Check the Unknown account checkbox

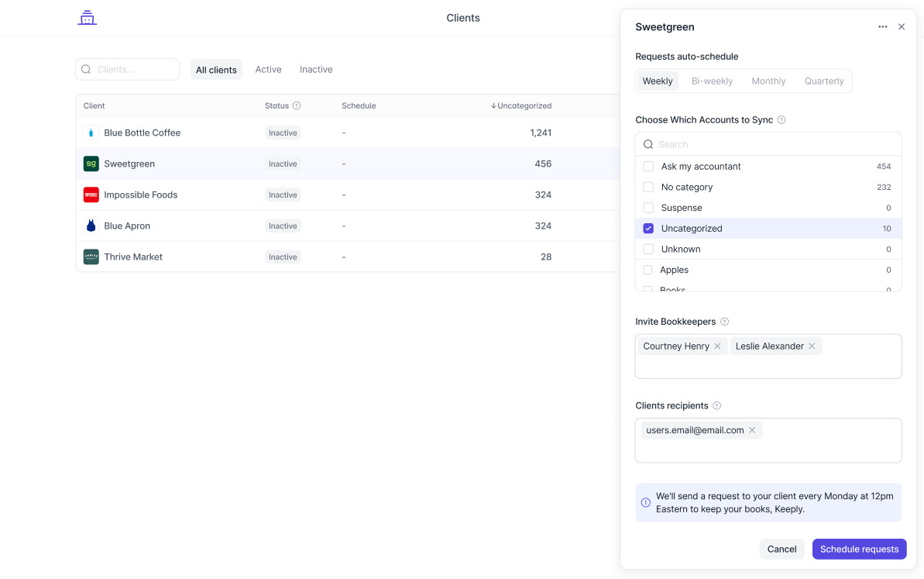[648, 249]
